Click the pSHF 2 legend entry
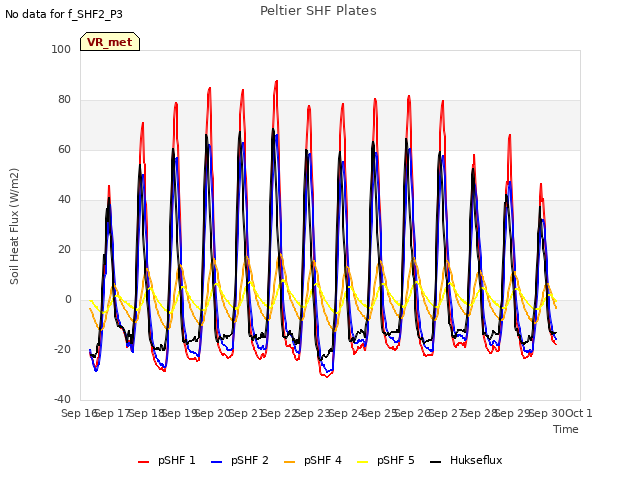This screenshot has height=480, width=640. (240, 461)
